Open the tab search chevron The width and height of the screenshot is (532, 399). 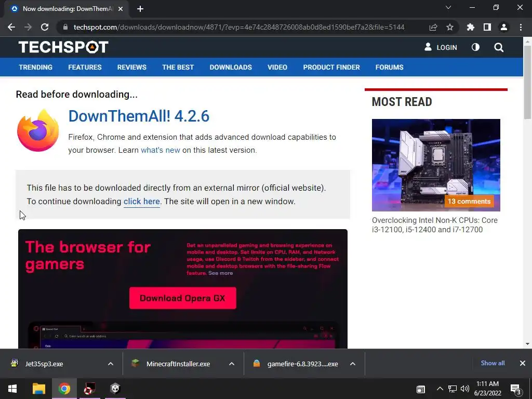pyautogui.click(x=448, y=7)
